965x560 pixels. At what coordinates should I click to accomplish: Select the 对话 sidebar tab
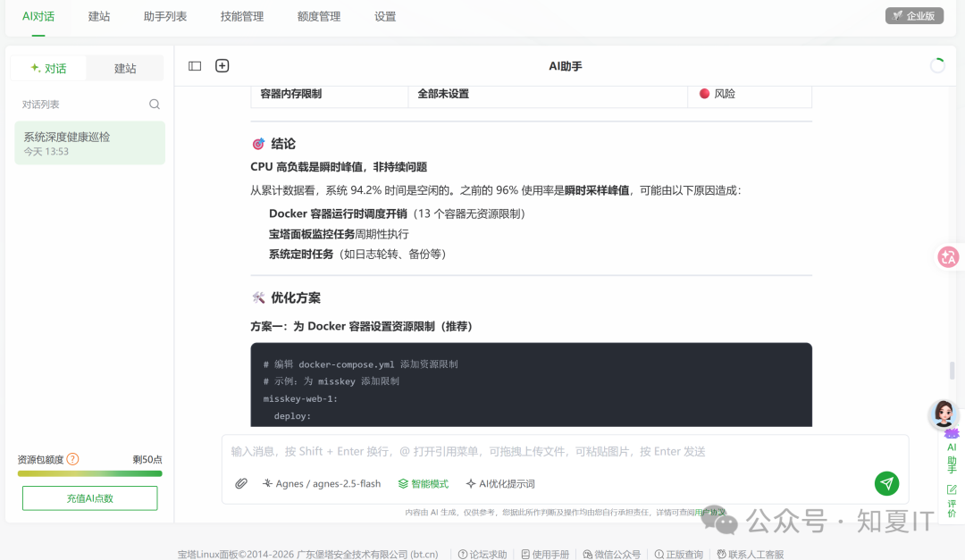(48, 68)
